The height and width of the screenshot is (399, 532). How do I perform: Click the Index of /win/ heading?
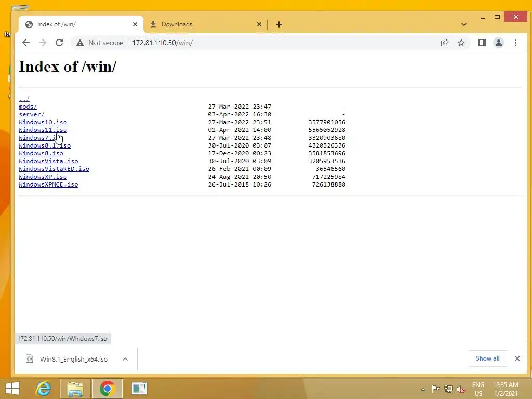[68, 66]
